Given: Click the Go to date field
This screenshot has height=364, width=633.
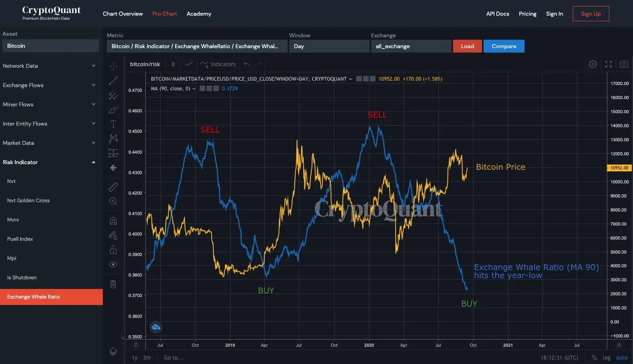Looking at the screenshot, I should tap(174, 358).
